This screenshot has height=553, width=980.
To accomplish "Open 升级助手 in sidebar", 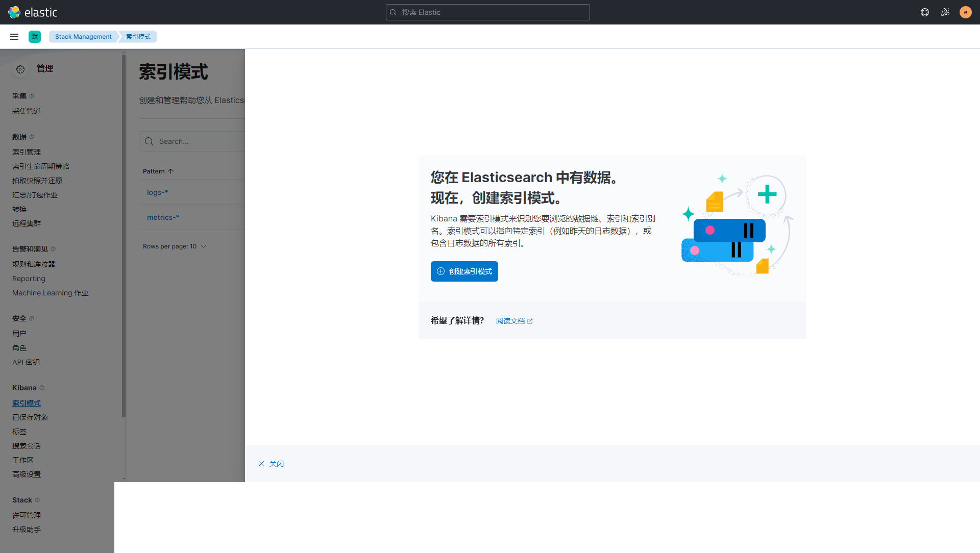I will 27,530.
